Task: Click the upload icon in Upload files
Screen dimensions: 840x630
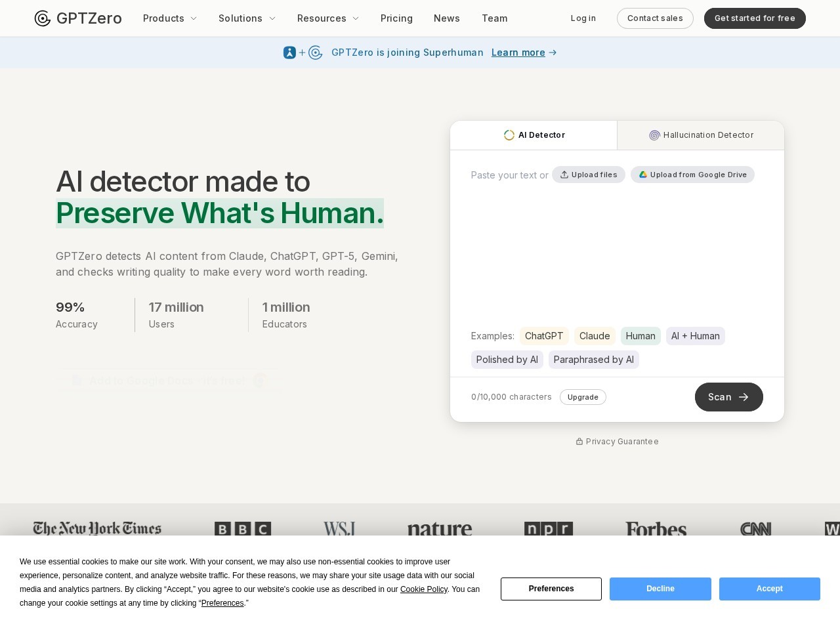Action: pyautogui.click(x=564, y=175)
